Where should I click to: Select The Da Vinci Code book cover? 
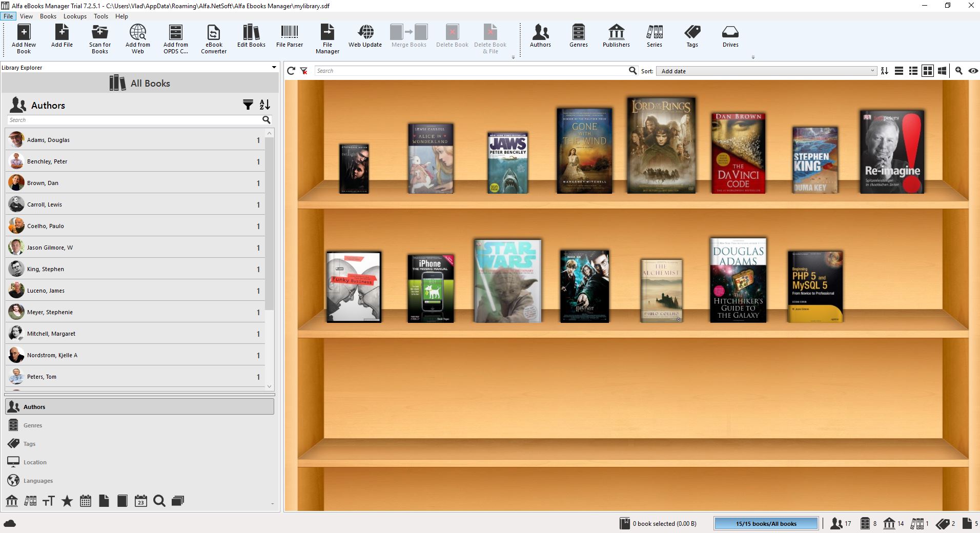click(x=738, y=153)
